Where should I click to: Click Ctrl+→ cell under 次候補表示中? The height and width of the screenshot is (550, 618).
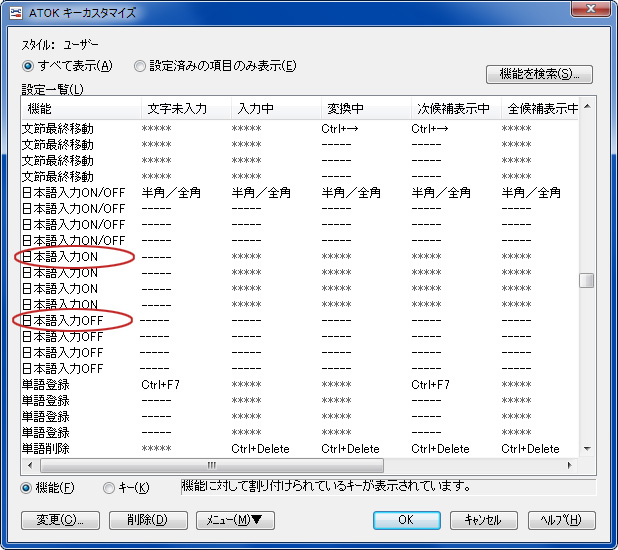point(430,129)
